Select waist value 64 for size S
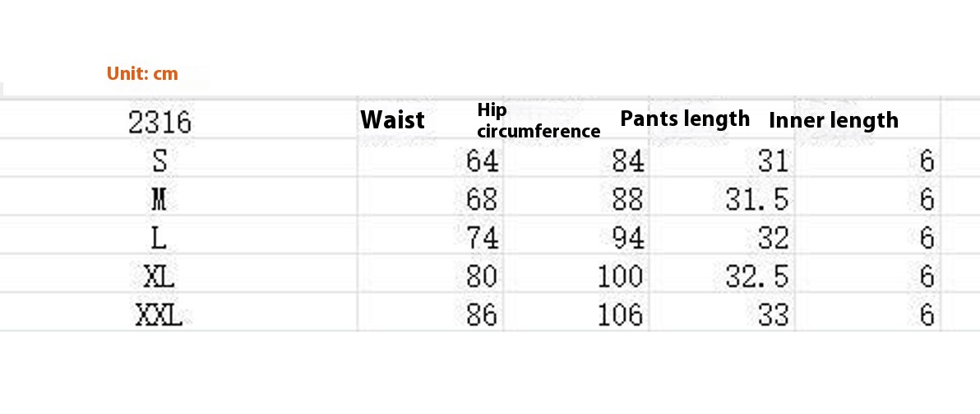Screen dimensions: 980x414 click(x=483, y=162)
